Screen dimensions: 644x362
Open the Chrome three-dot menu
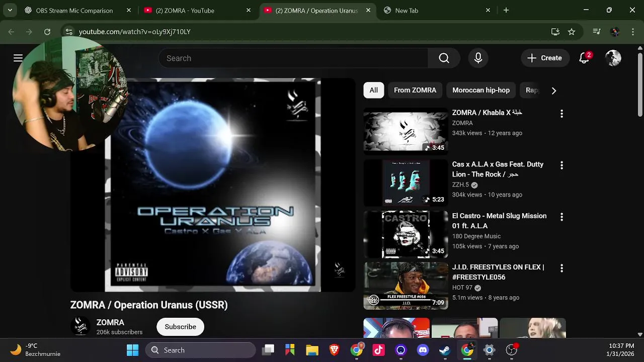tap(633, 32)
